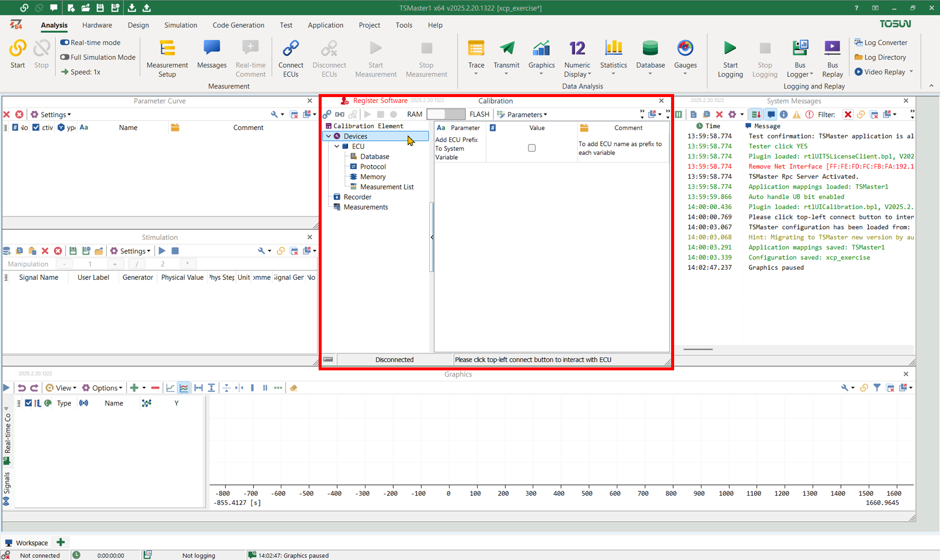940x560 pixels.
Task: Click connect icon in Calibration toolbar
Action: (x=327, y=114)
